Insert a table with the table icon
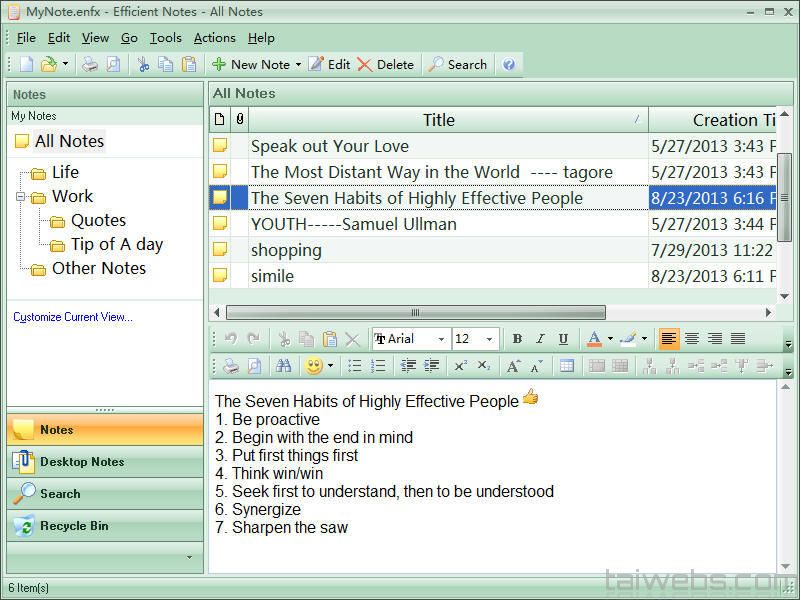Image resolution: width=800 pixels, height=600 pixels. (567, 366)
